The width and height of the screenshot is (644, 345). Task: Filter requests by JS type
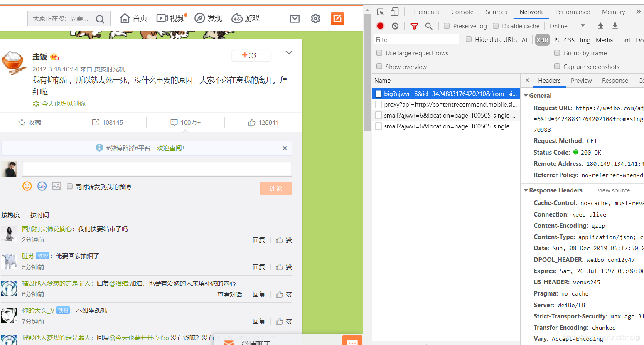pyautogui.click(x=556, y=40)
